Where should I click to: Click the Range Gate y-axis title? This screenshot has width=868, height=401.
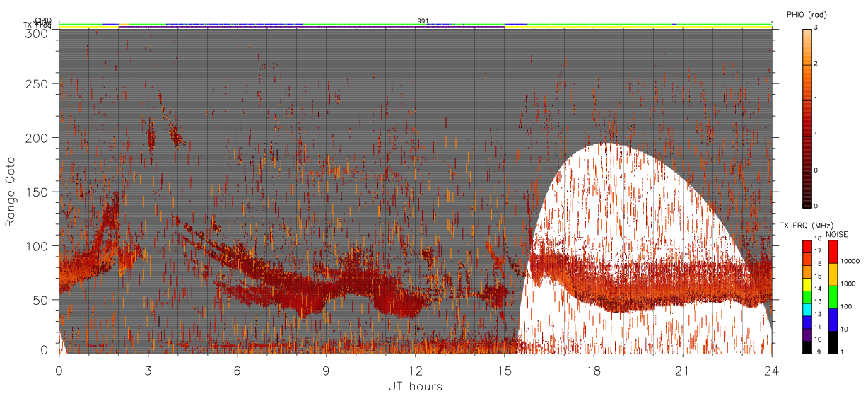tap(11, 192)
